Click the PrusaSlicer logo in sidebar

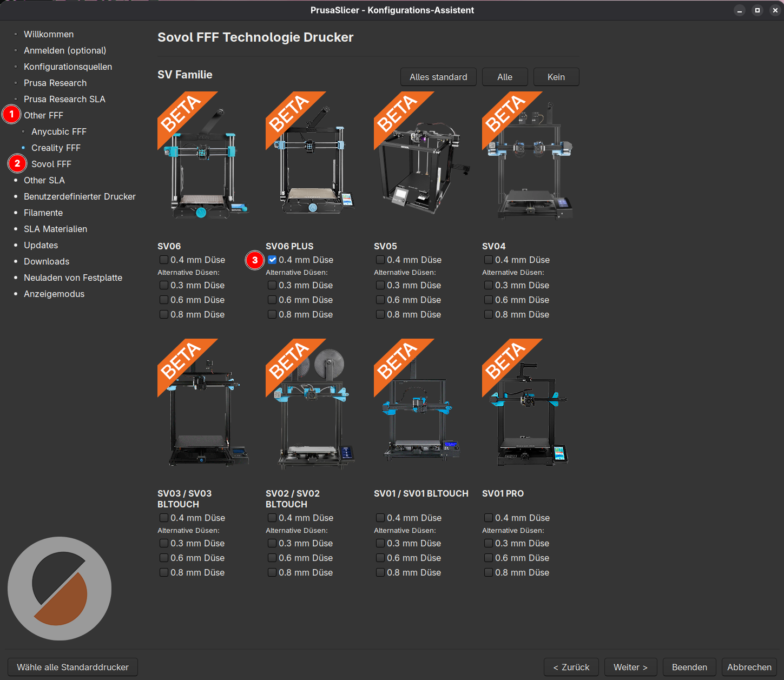click(60, 589)
